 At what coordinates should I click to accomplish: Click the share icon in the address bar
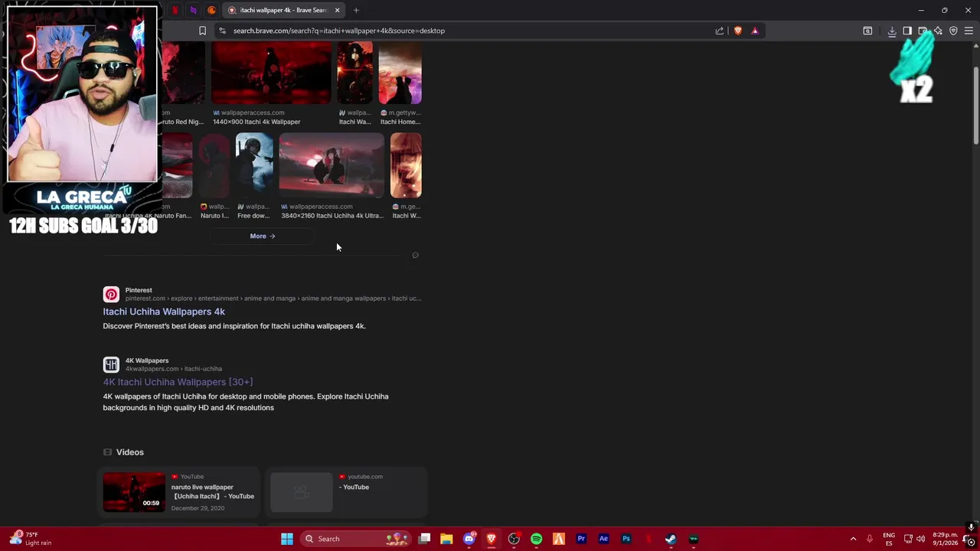(720, 31)
